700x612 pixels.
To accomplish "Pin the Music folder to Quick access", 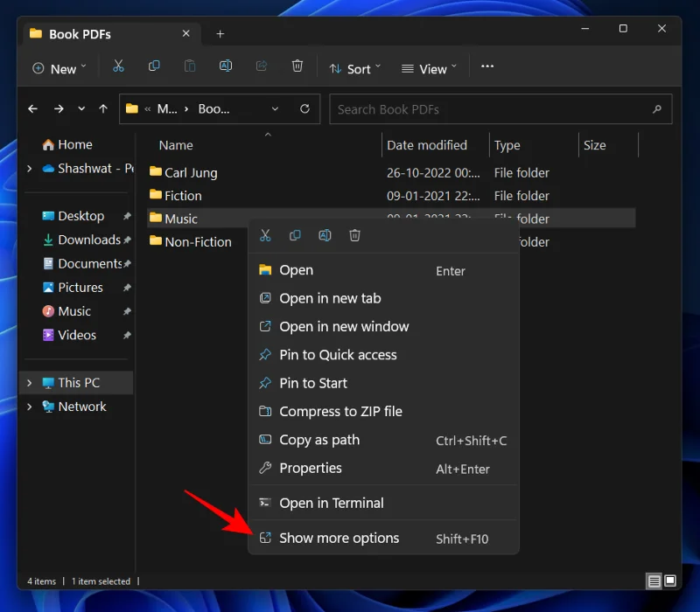I will tap(338, 355).
